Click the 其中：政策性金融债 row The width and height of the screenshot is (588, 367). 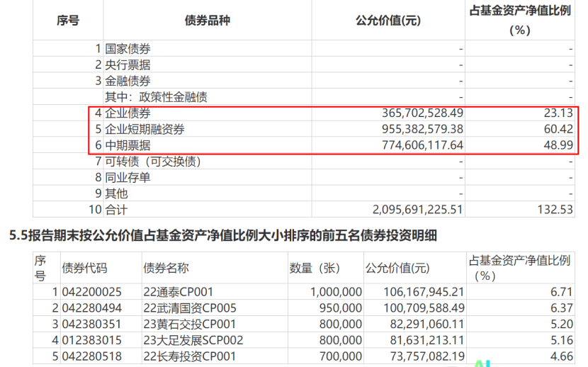156,97
